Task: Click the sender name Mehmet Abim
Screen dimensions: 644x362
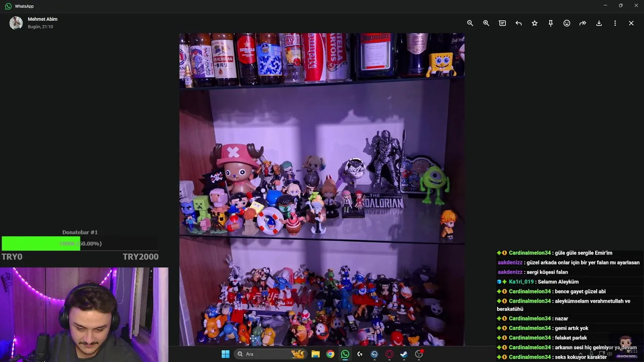Action: coord(42,19)
